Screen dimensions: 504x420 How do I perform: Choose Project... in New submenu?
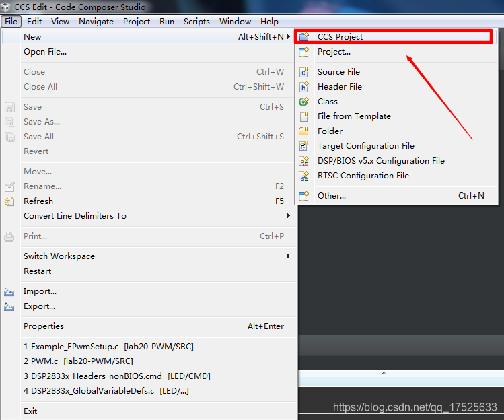pos(396,52)
